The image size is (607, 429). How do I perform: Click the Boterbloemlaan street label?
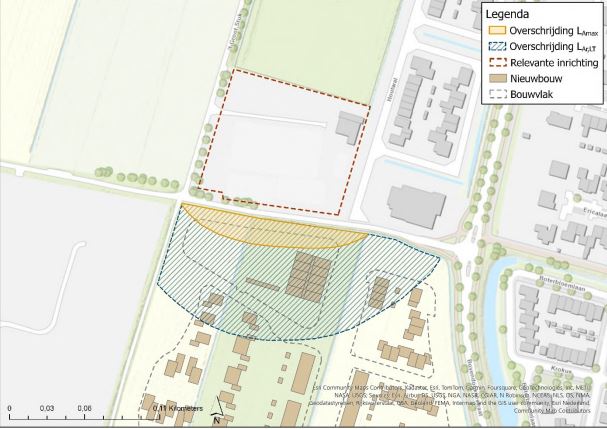click(x=562, y=283)
